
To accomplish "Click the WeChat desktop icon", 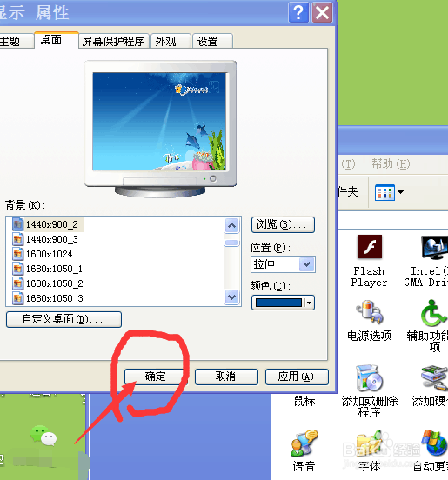I will (x=43, y=436).
